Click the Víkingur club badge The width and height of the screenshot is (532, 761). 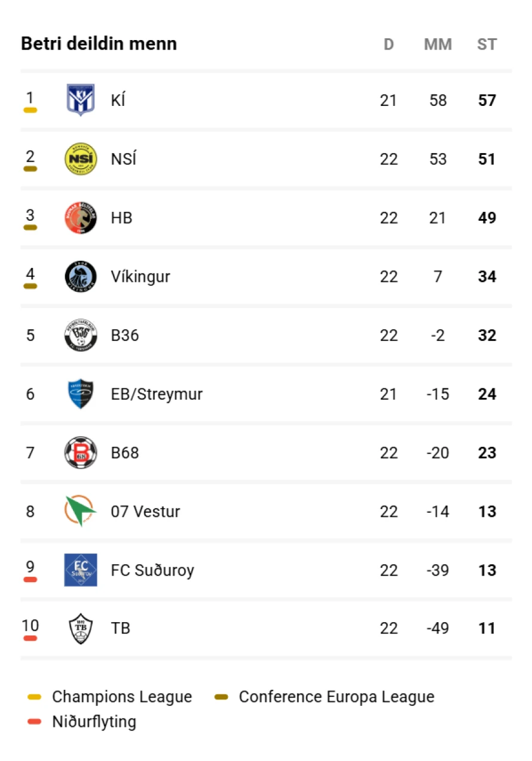click(81, 276)
